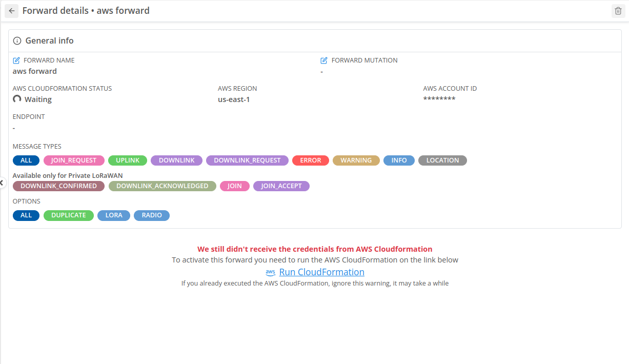Screen dimensions: 629x364
Task: Click the Waiting spinner status icon
Action: pos(17,99)
